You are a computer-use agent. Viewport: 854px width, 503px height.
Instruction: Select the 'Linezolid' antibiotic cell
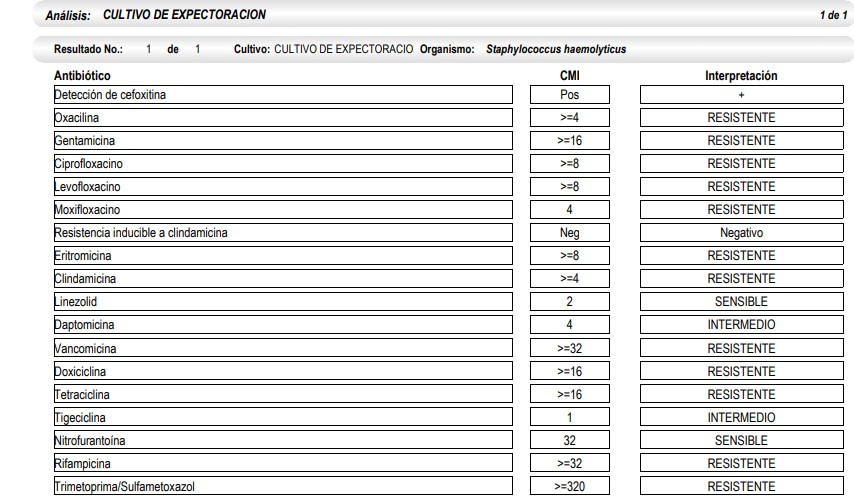click(283, 302)
